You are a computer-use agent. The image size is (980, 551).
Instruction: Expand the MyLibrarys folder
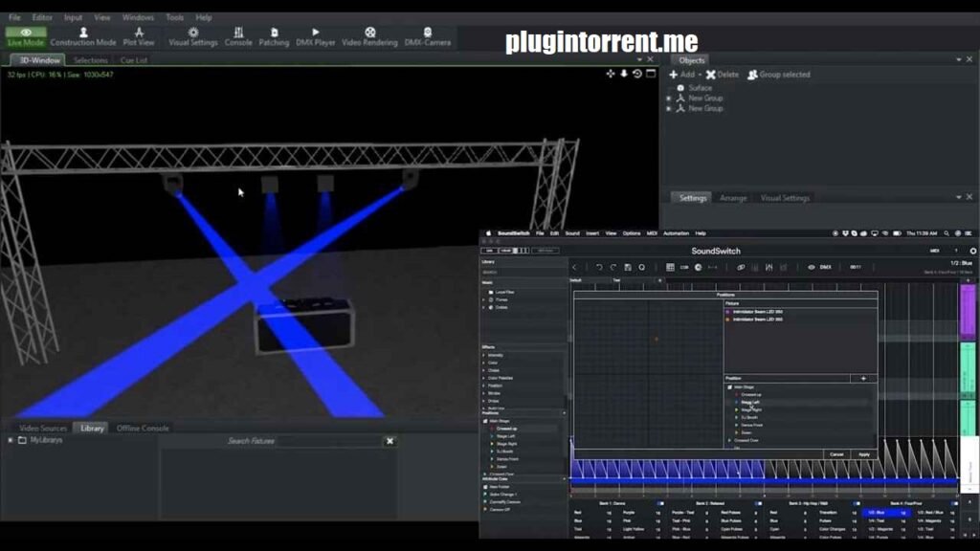[11, 440]
